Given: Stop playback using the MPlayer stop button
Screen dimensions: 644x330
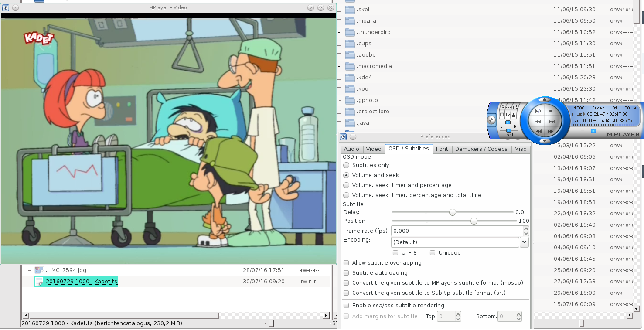Looking at the screenshot, I should click(x=551, y=111).
